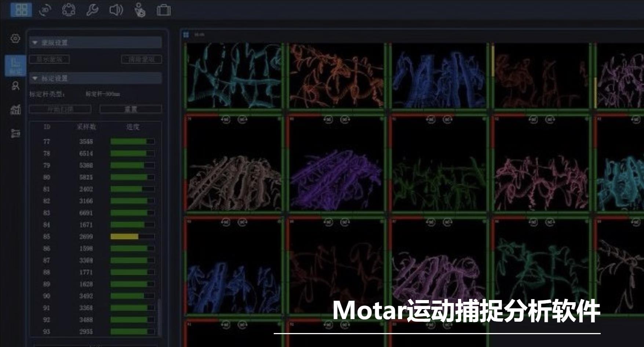Select camera ID 89 in the list
Viewport: 644px width, 347px height.
click(x=47, y=284)
